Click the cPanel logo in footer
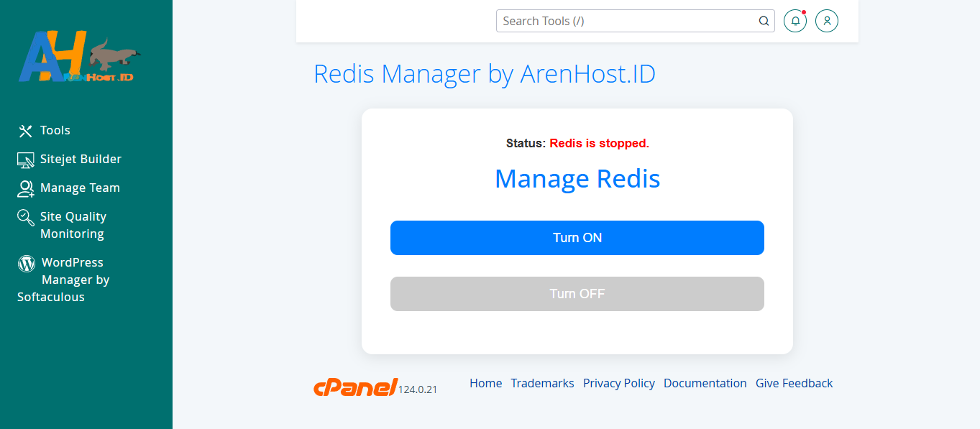The height and width of the screenshot is (429, 980). [x=355, y=387]
